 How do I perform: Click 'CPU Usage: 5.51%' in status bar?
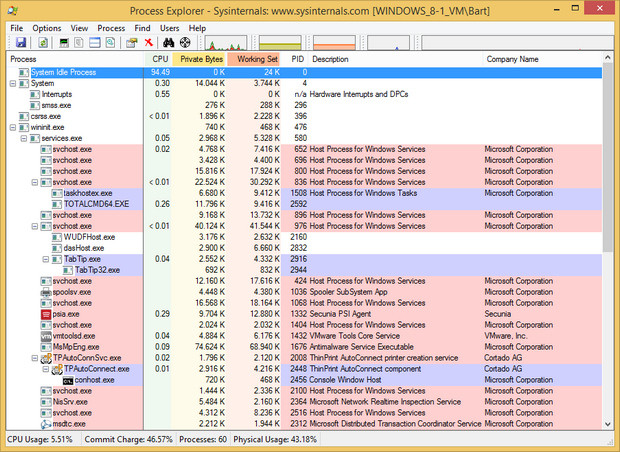pos(40,439)
